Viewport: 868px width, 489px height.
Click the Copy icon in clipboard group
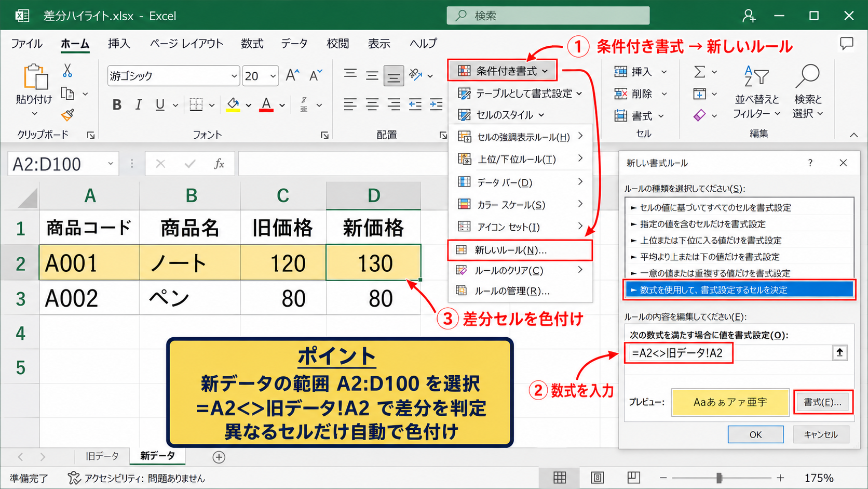pos(67,94)
